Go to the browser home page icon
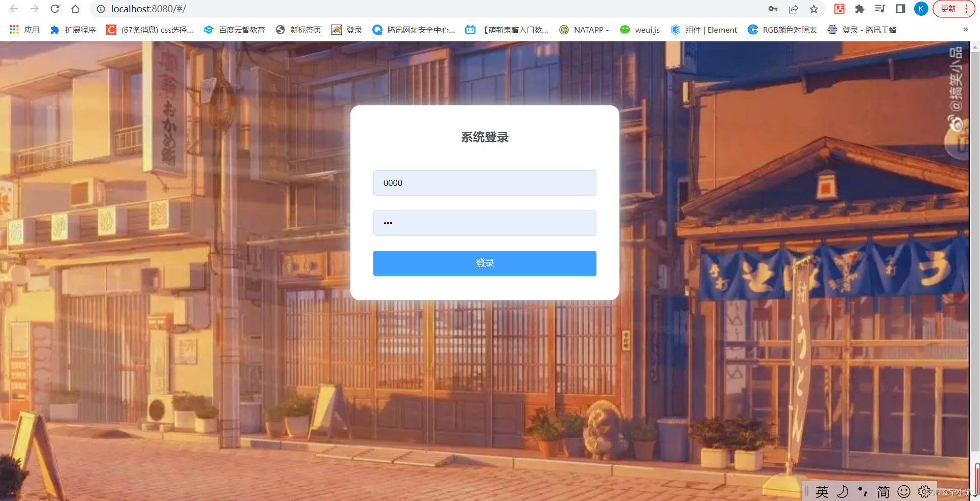The image size is (980, 501). coord(75,9)
